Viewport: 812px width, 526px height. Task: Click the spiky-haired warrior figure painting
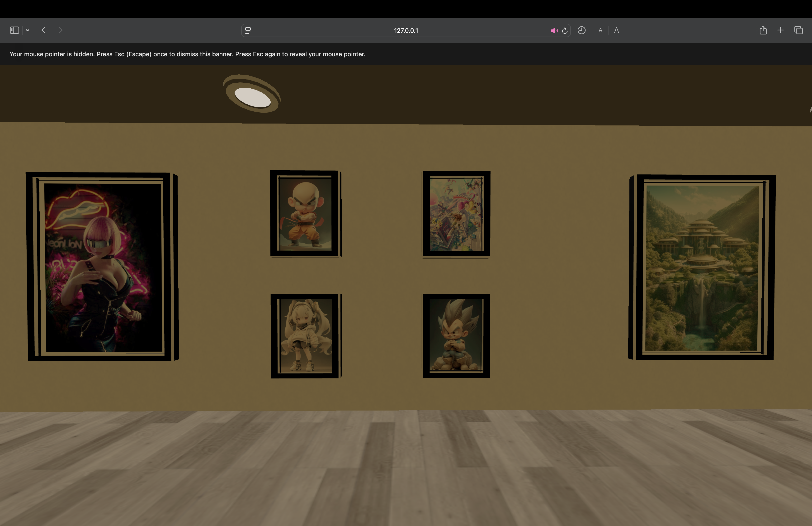456,336
